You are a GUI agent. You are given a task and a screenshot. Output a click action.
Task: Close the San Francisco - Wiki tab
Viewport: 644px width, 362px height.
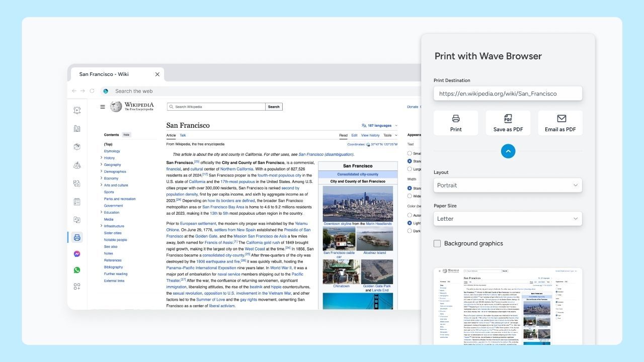(x=157, y=74)
